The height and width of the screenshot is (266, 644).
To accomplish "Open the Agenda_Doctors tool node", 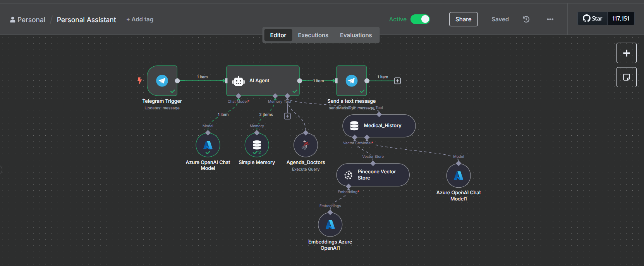I will pyautogui.click(x=306, y=145).
